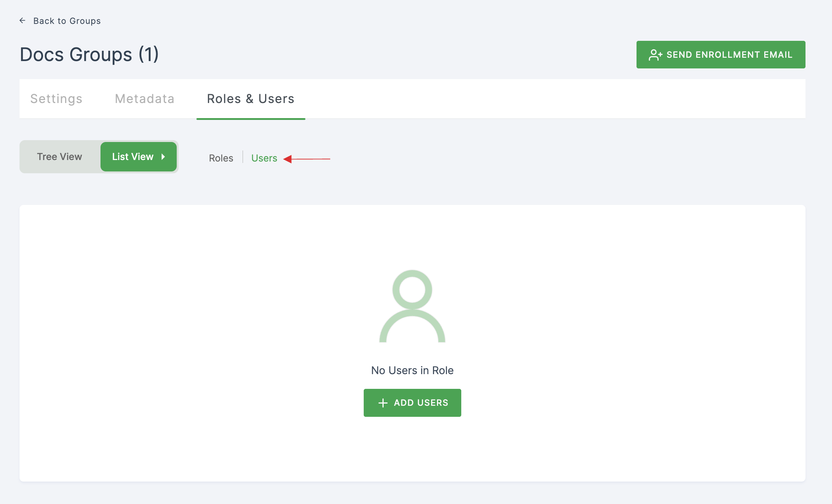Click the add-user icon in enrollment button

655,55
